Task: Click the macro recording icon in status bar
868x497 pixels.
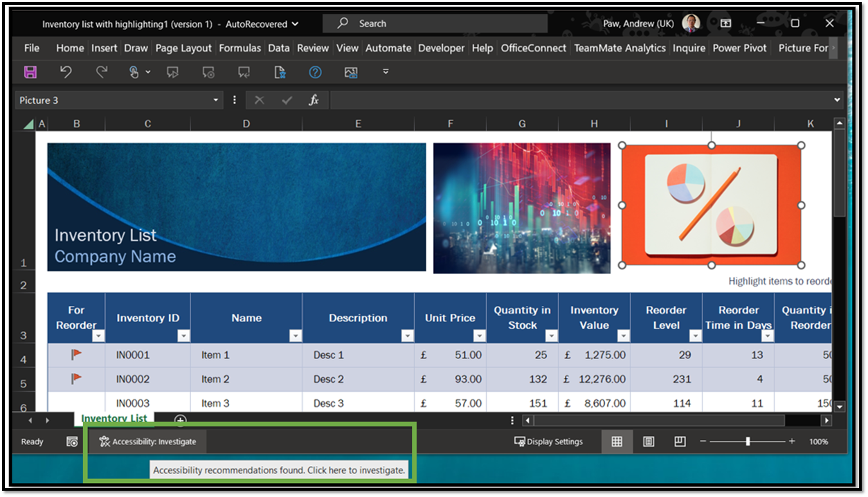Action: 72,442
